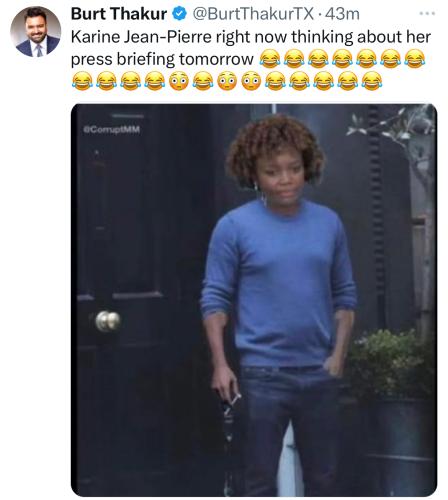448x500 pixels.
Task: Click the words 'Karine Jean-Pierre' in the tweet
Action: (x=141, y=37)
